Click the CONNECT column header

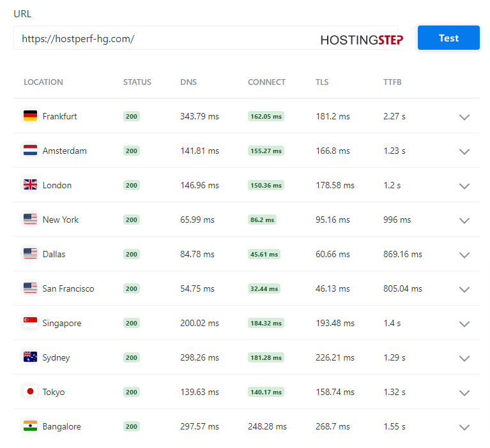pos(266,82)
